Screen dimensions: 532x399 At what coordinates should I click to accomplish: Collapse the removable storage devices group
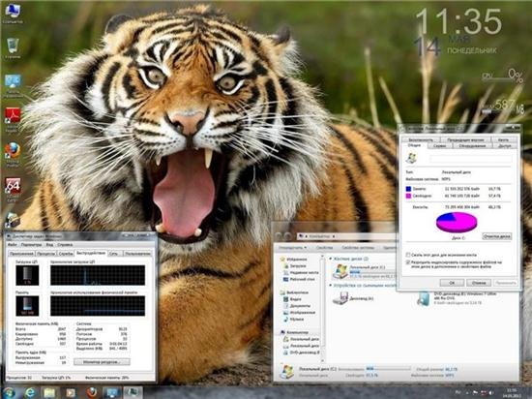tap(330, 286)
